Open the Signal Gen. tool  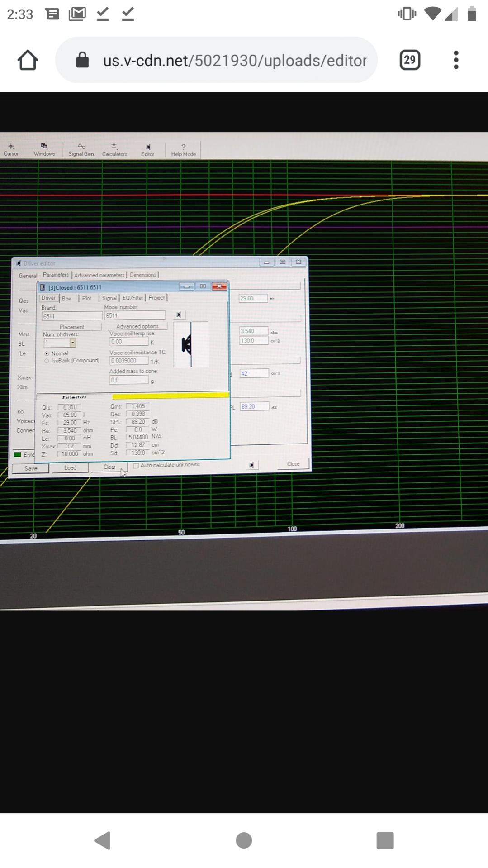pos(81,150)
